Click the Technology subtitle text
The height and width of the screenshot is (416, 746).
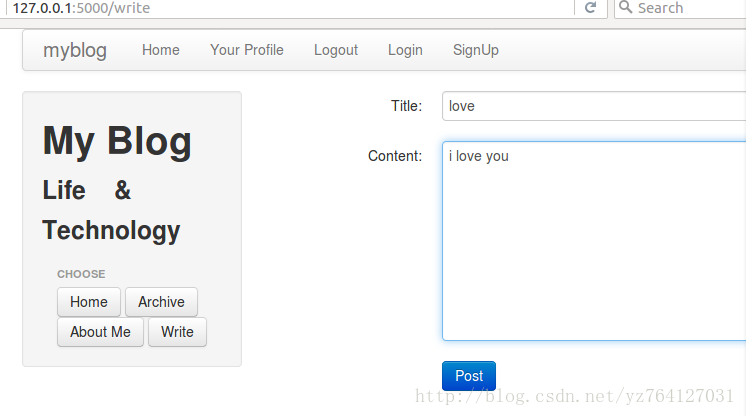click(111, 231)
